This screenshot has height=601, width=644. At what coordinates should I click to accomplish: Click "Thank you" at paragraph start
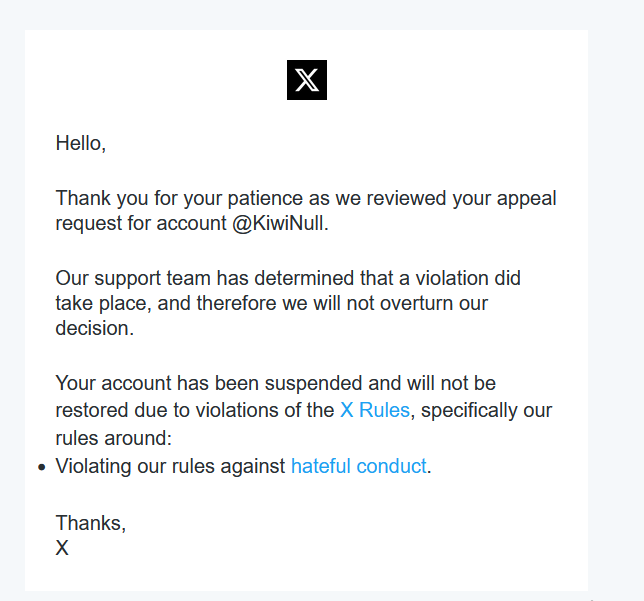pos(97,197)
